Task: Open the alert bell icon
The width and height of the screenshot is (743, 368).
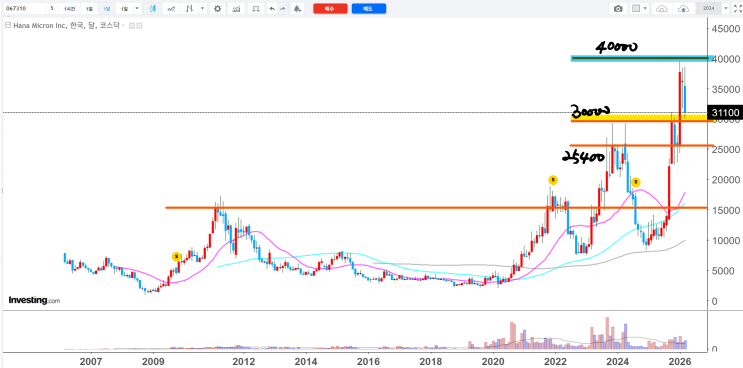Action: [x=297, y=9]
